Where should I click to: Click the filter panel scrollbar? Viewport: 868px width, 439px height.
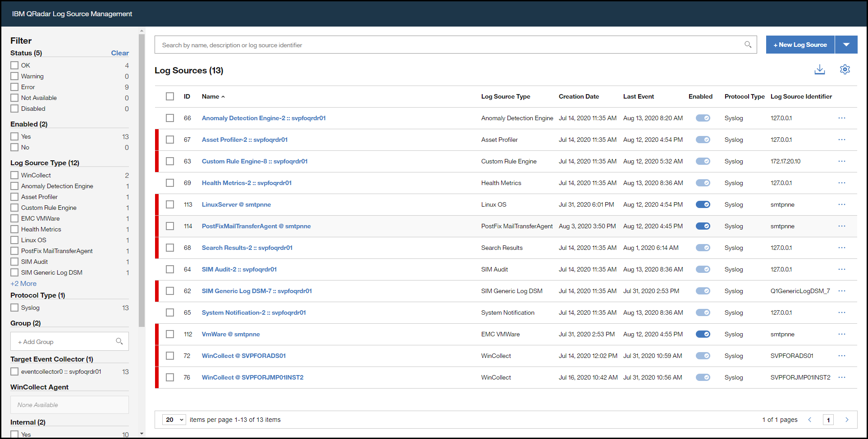(142, 180)
